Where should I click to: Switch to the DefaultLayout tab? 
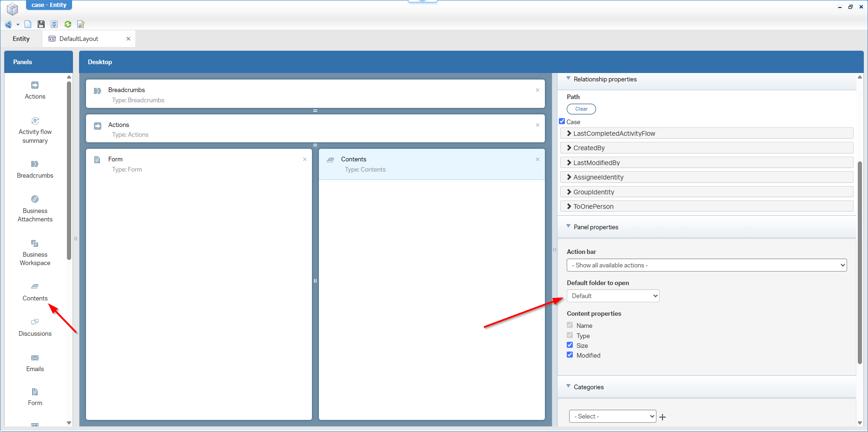[79, 39]
